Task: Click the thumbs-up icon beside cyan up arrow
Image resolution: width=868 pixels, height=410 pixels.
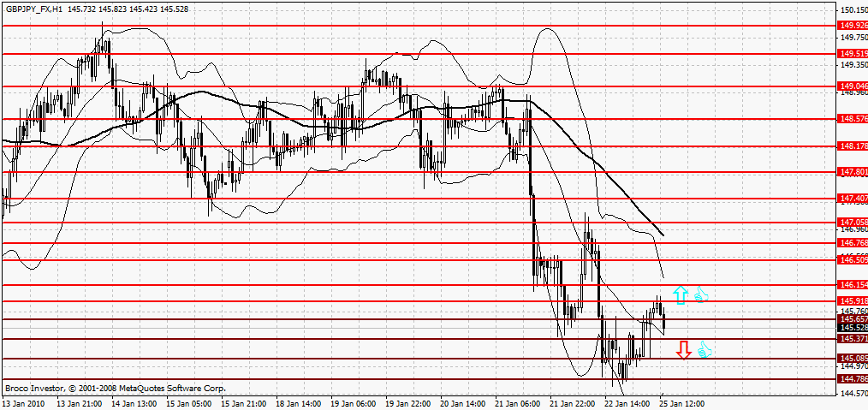Action: coord(701,294)
